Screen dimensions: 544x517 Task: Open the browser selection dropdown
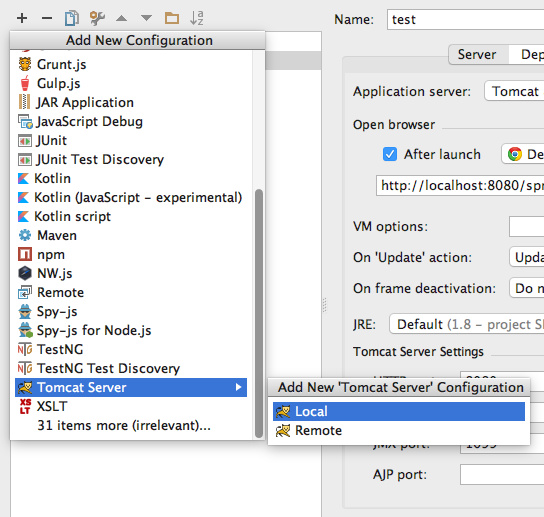[x=522, y=154]
